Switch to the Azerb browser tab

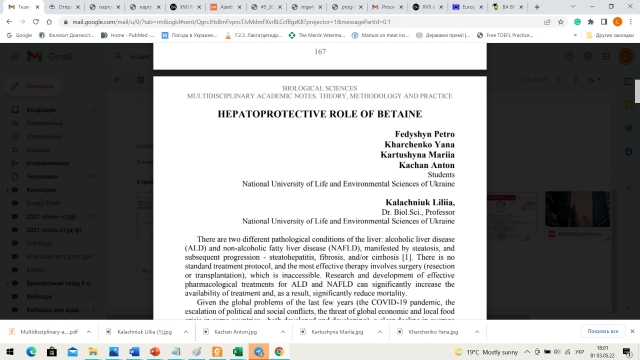tap(226, 7)
